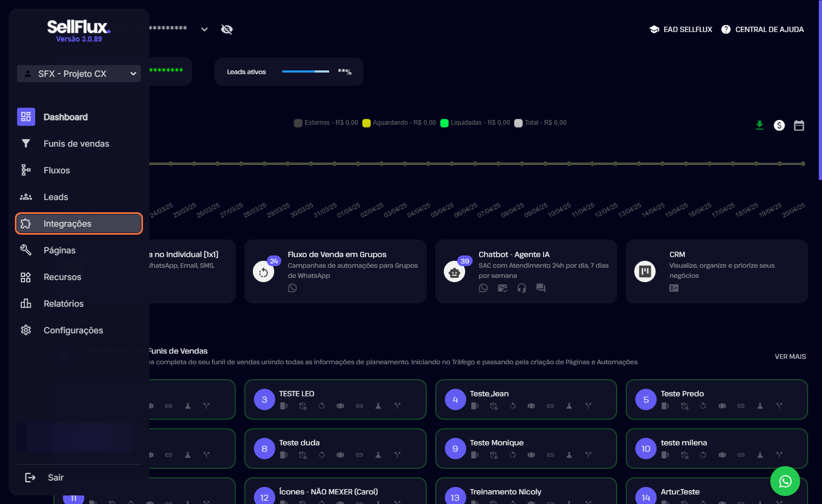822x504 pixels.
Task: Click the refresh arrow icon in Teste_Jean
Action: point(513,406)
